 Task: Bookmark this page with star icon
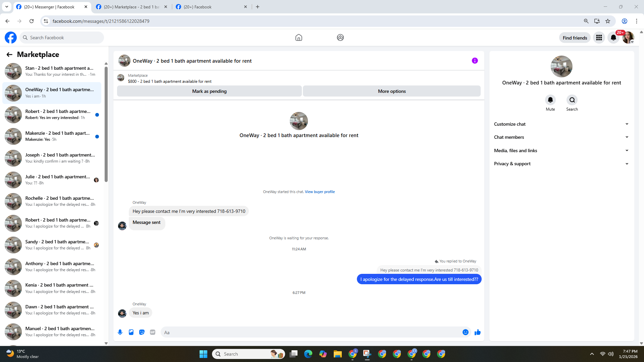[x=608, y=21]
